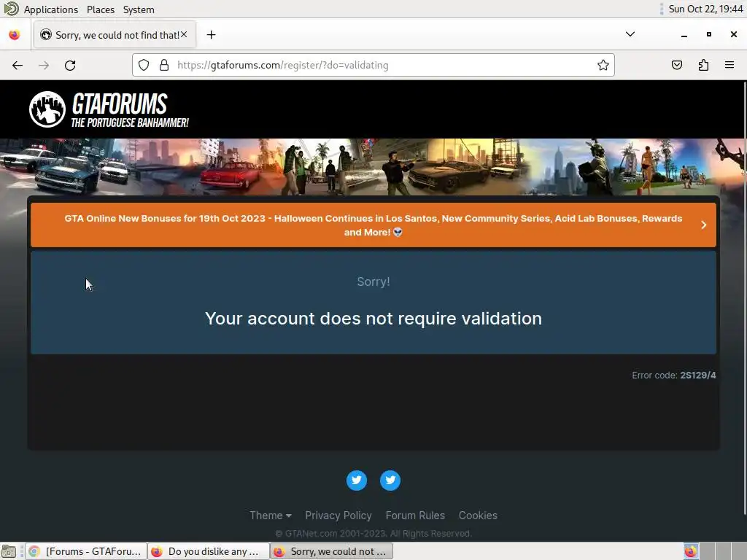Click the clock showing Sun Oct 22
This screenshot has height=560, width=747.
[x=705, y=9]
